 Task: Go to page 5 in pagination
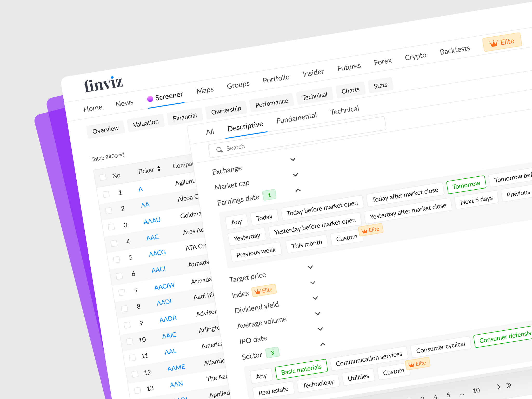pyautogui.click(x=448, y=395)
